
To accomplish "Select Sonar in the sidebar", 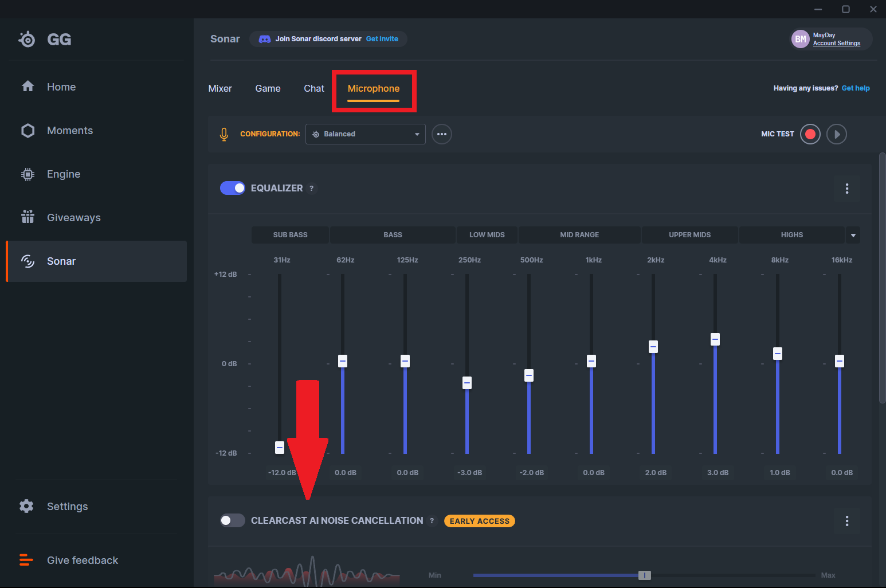I will [x=96, y=261].
